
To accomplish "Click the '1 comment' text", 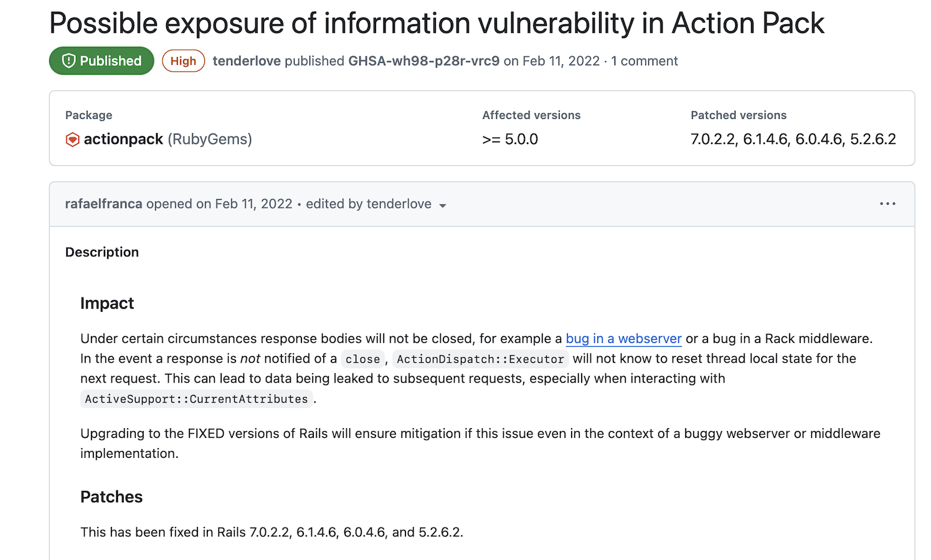I will pos(644,61).
